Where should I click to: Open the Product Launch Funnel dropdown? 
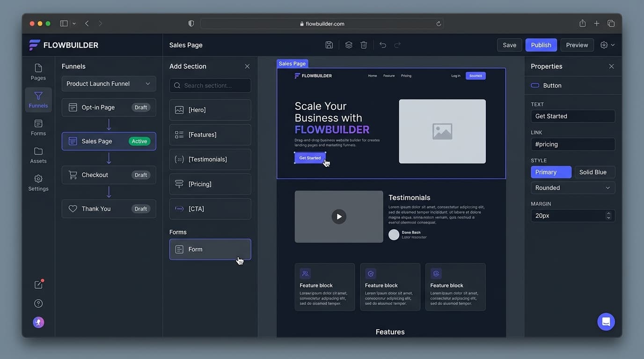(109, 83)
